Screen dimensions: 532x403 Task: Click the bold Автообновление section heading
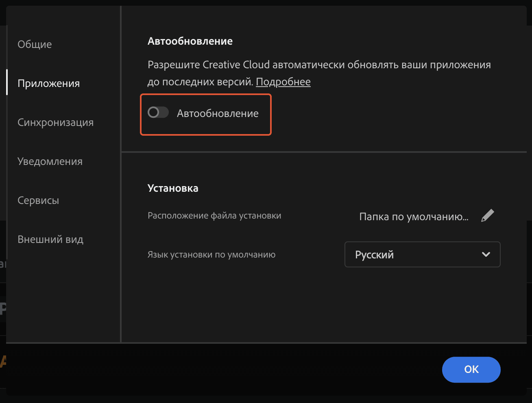pyautogui.click(x=190, y=41)
